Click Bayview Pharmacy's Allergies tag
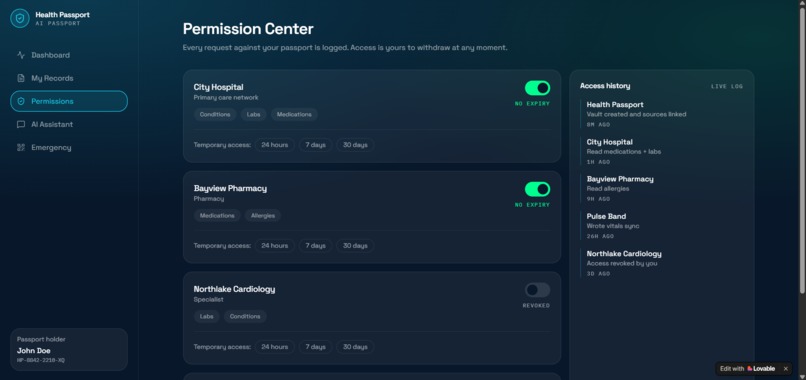This screenshot has width=806, height=380. [x=263, y=215]
